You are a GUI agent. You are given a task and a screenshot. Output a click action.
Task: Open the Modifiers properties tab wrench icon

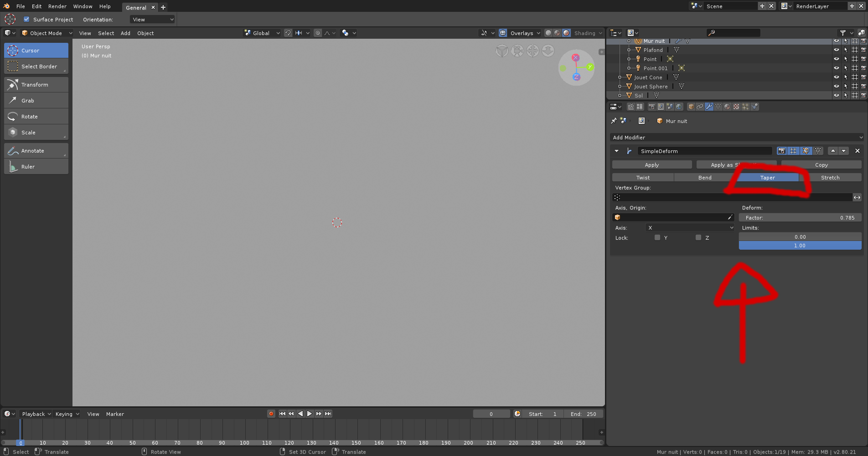point(709,107)
